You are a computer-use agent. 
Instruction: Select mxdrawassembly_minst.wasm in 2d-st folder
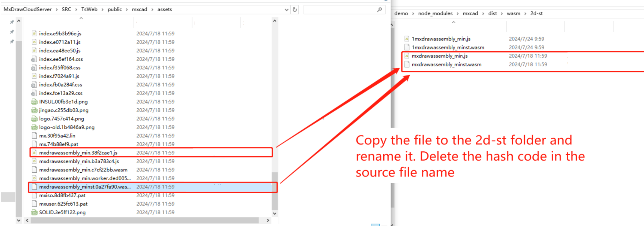coord(446,64)
